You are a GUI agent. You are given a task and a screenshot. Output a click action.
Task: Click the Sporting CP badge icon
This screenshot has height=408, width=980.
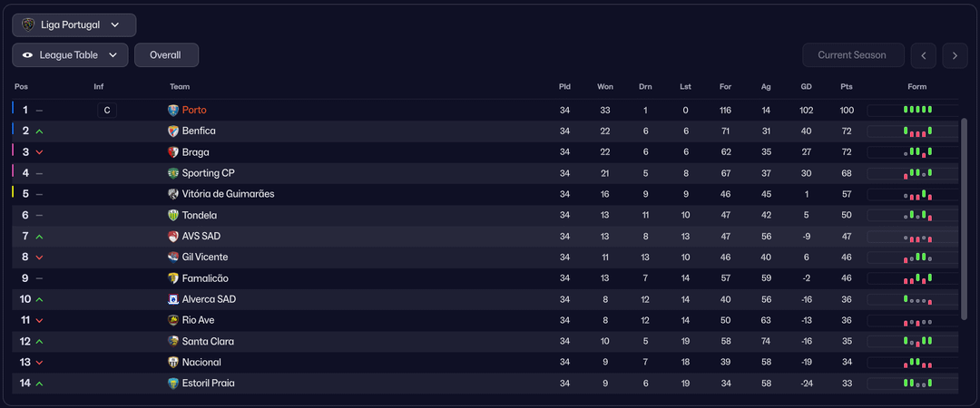[174, 173]
